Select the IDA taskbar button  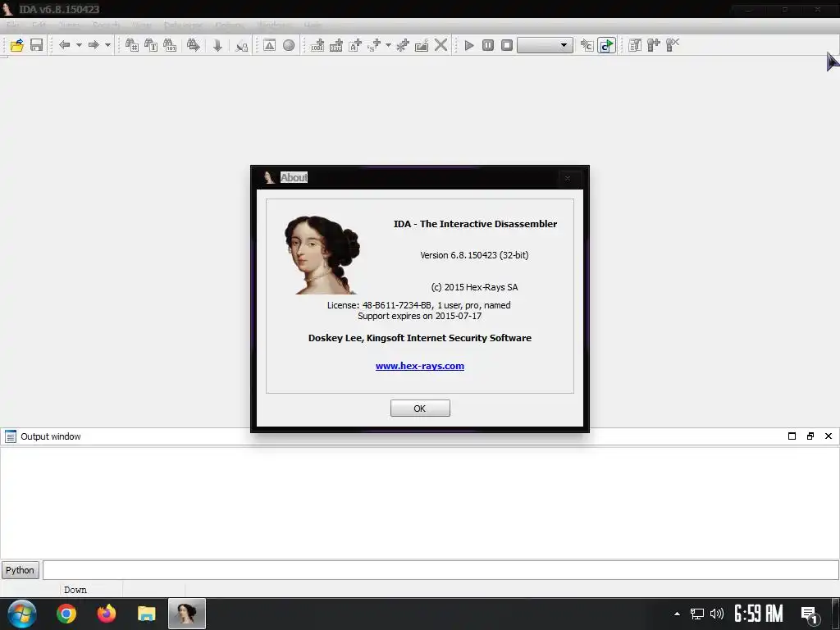pyautogui.click(x=187, y=614)
